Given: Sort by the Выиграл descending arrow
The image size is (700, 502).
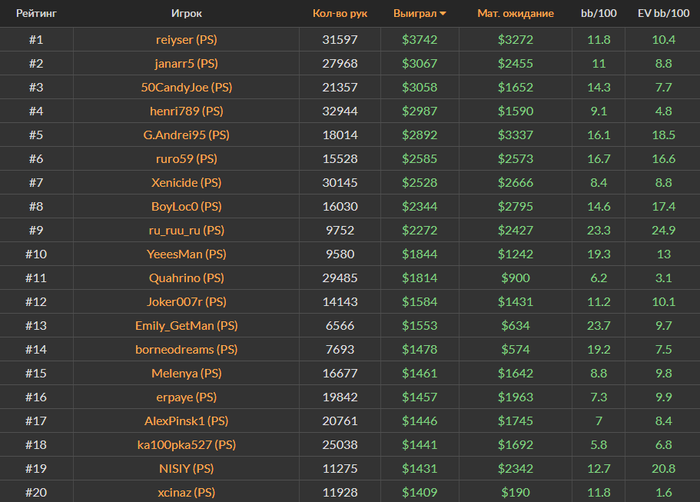Looking at the screenshot, I should 442,14.
